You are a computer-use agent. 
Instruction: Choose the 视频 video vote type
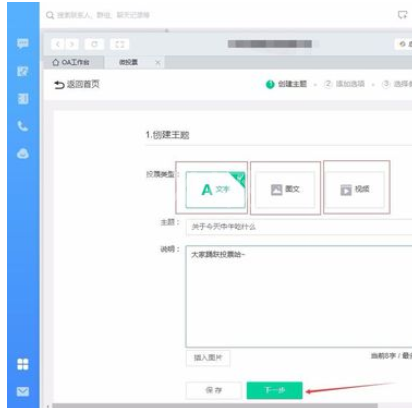click(x=355, y=189)
